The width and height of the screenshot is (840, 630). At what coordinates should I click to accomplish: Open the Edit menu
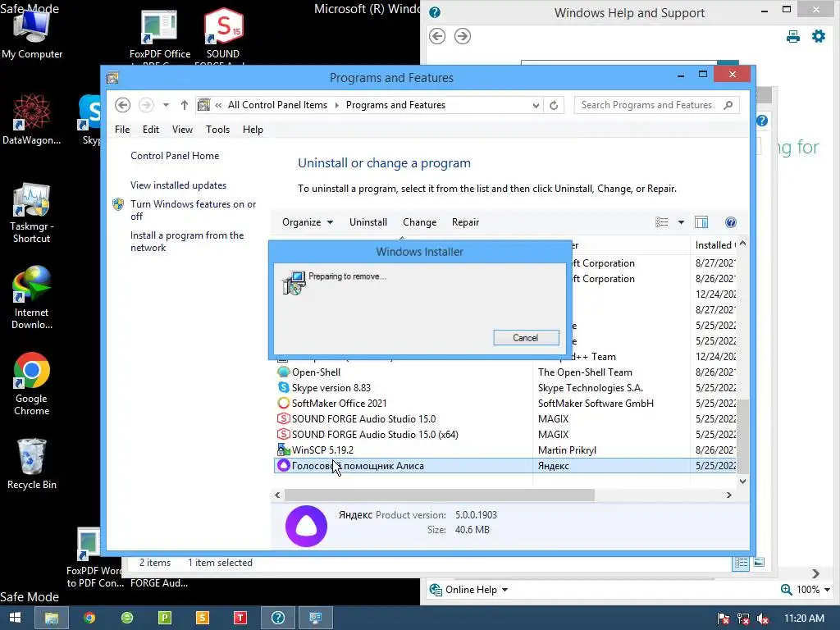pos(151,130)
